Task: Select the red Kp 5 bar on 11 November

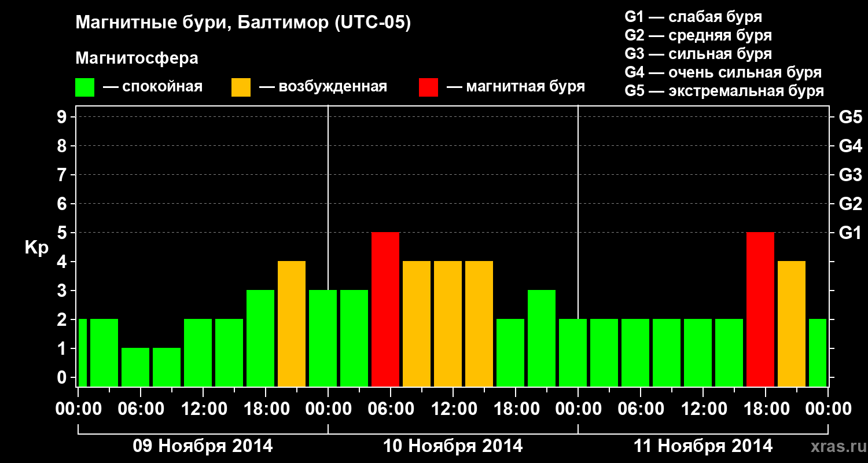Action: [x=760, y=309]
